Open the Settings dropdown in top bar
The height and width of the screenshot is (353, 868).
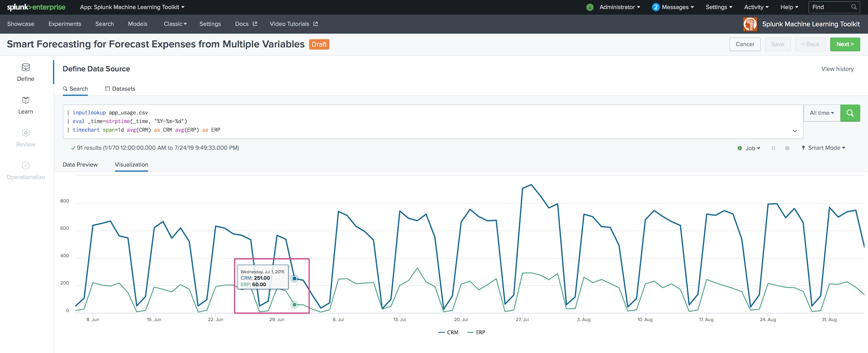pyautogui.click(x=719, y=7)
